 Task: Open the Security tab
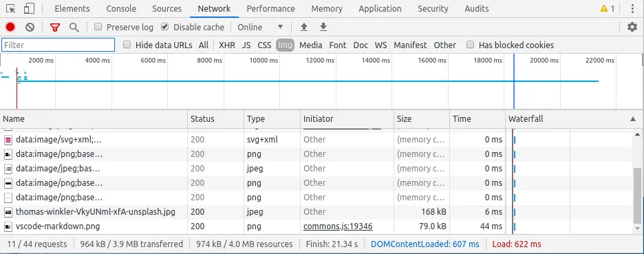[433, 9]
